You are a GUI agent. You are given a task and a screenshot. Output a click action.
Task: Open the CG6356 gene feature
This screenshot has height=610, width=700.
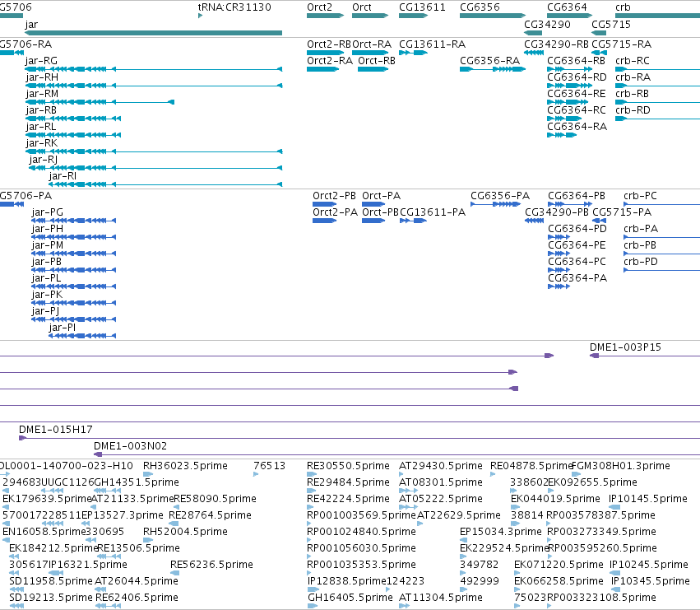pyautogui.click(x=493, y=16)
